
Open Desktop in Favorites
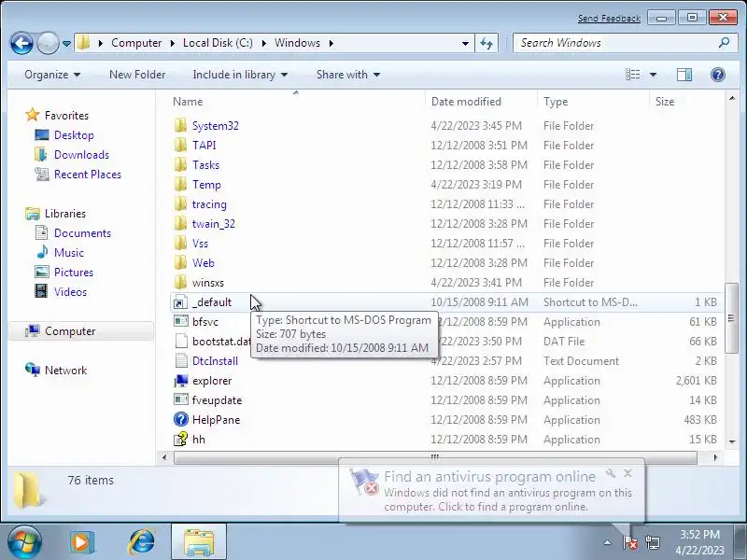click(x=74, y=135)
